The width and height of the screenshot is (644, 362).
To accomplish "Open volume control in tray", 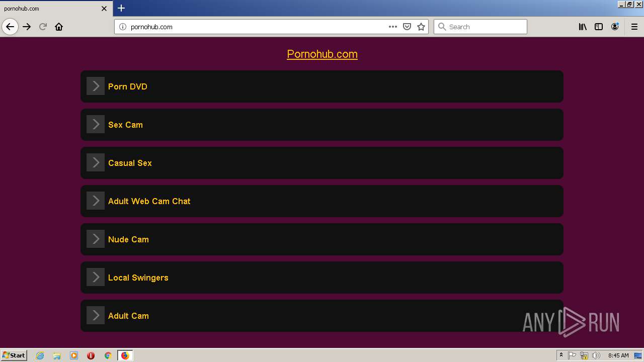I will [x=596, y=355].
